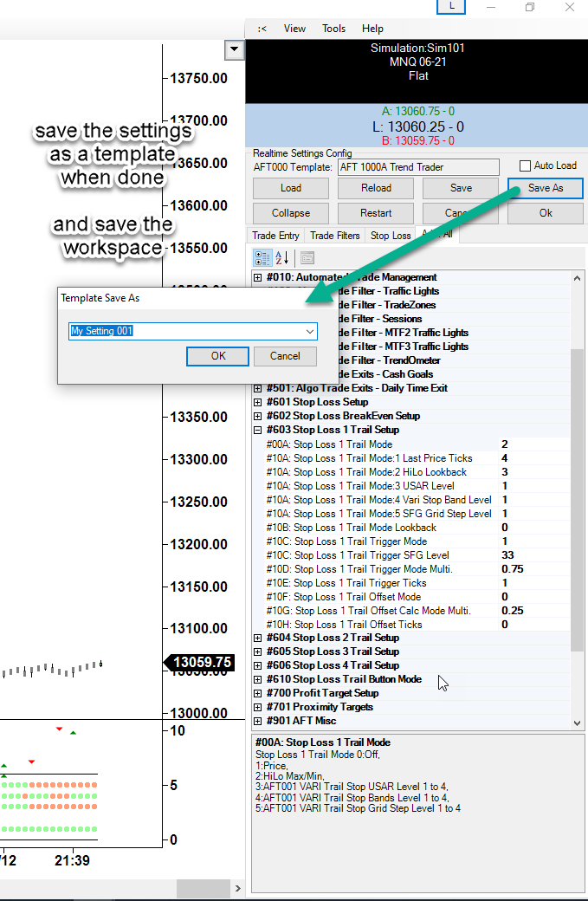Click the Property Pages icon
The width and height of the screenshot is (588, 901).
click(307, 258)
